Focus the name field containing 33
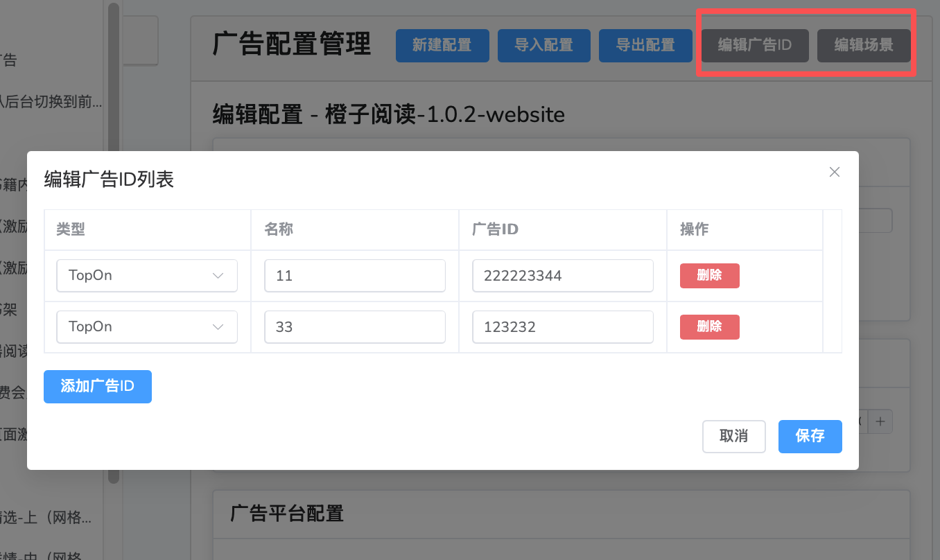Viewport: 940px width, 560px height. pos(354,327)
